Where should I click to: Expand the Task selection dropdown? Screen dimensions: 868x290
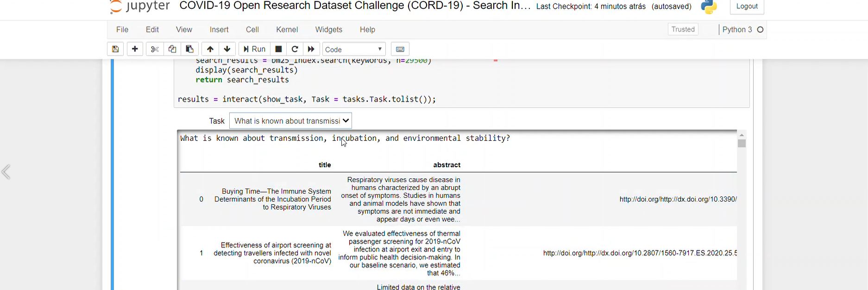pos(290,121)
